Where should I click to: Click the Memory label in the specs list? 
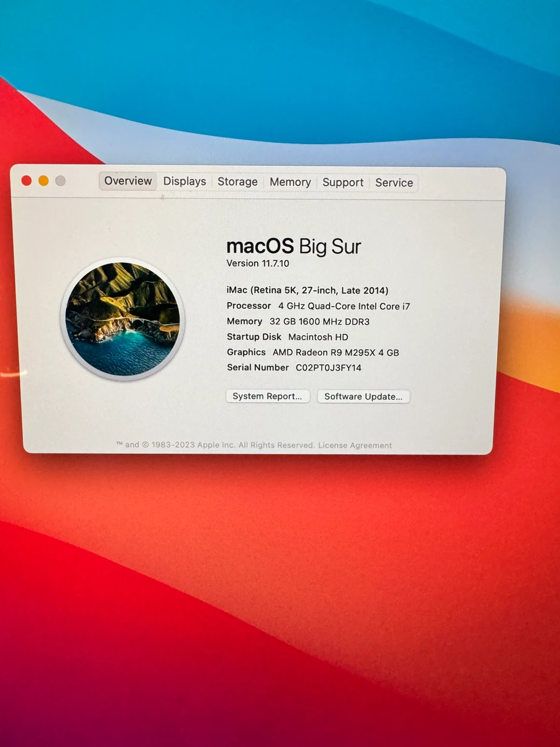coord(244,322)
